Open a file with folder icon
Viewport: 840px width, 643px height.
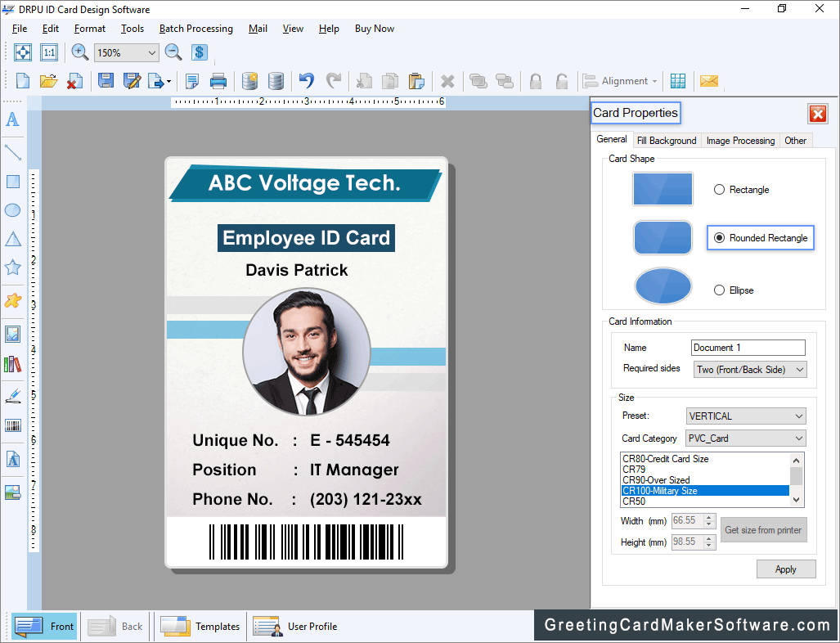pos(48,81)
